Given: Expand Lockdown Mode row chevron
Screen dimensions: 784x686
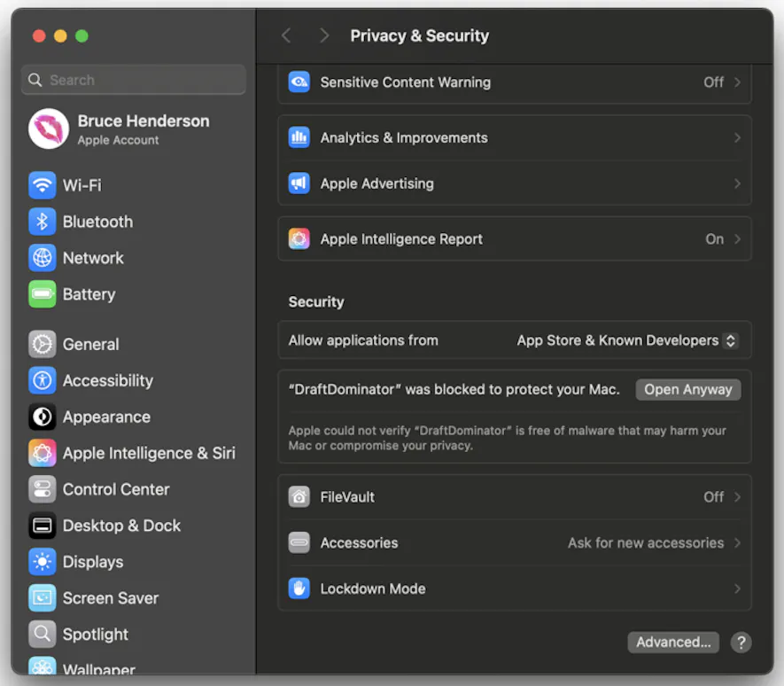Looking at the screenshot, I should click(x=737, y=589).
